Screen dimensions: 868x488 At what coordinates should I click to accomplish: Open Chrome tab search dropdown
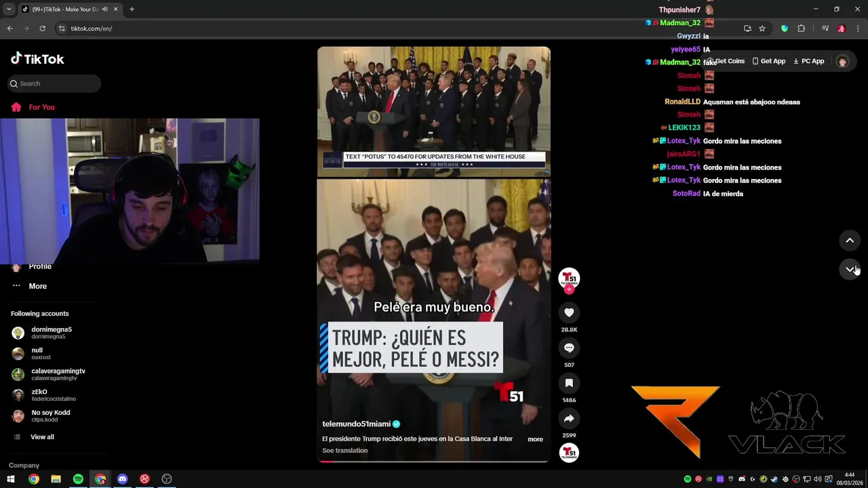click(9, 9)
